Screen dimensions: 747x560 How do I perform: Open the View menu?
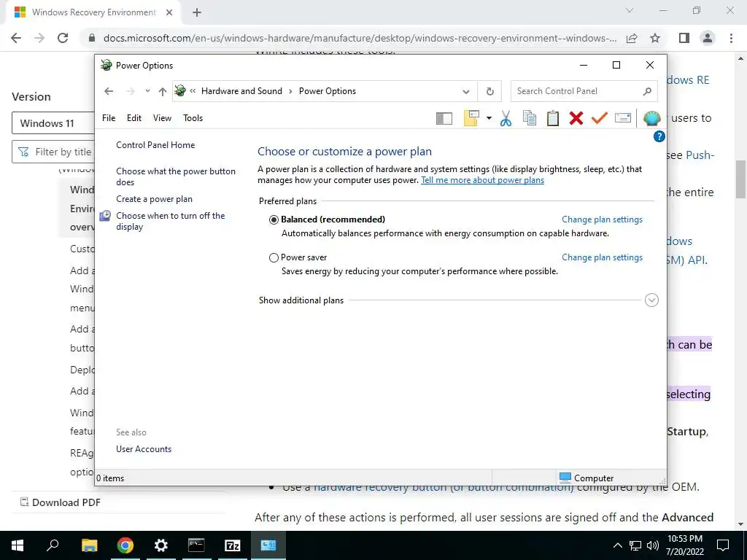(162, 118)
